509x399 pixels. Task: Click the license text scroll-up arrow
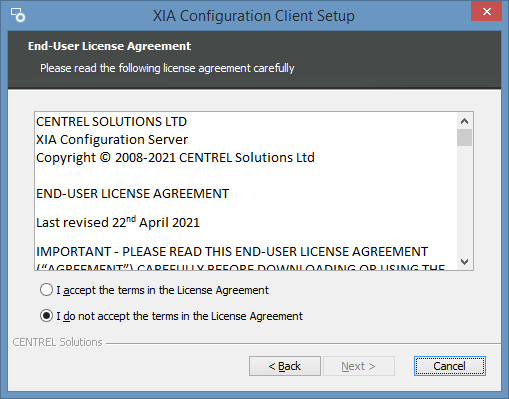(x=464, y=121)
